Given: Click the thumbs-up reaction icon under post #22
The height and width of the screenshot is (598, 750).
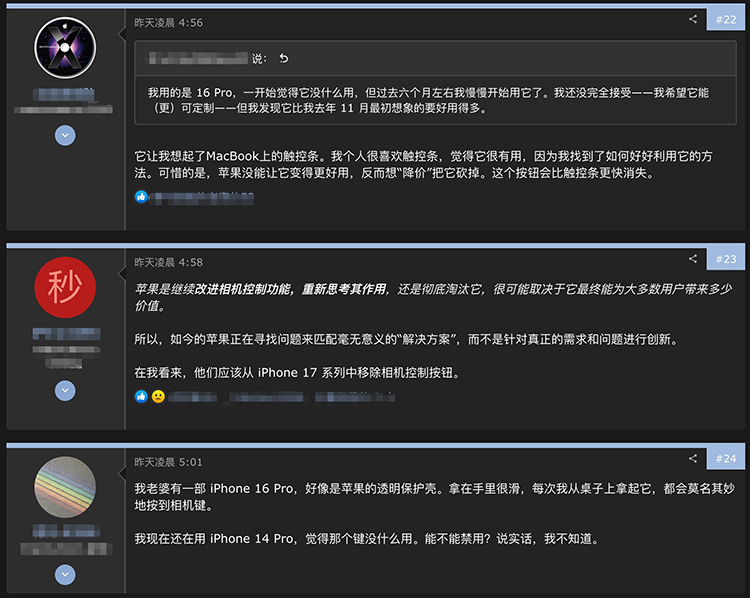Looking at the screenshot, I should (141, 197).
